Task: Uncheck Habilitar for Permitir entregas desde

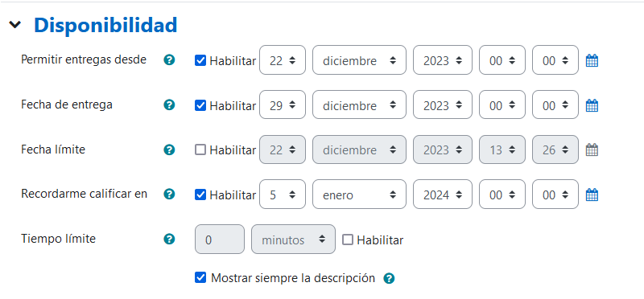Action: pyautogui.click(x=200, y=61)
